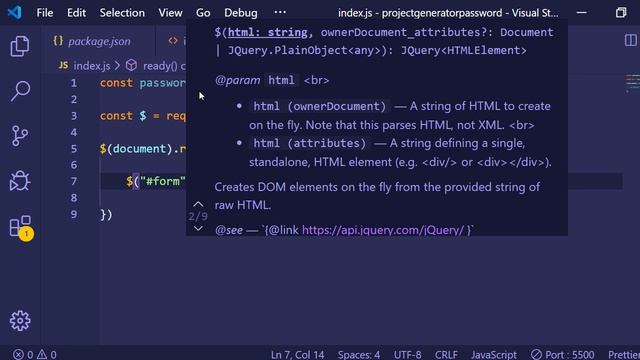640x360 pixels.
Task: Open the Selection menu
Action: tap(122, 13)
